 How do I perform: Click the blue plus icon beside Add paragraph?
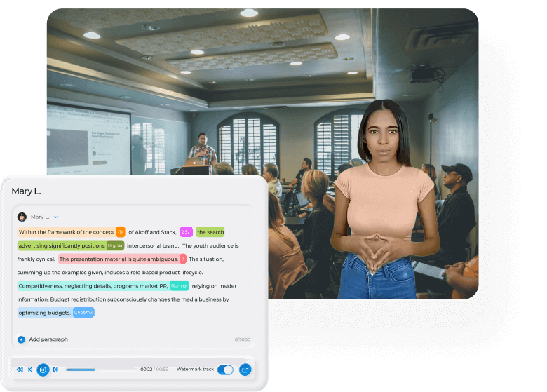click(21, 339)
